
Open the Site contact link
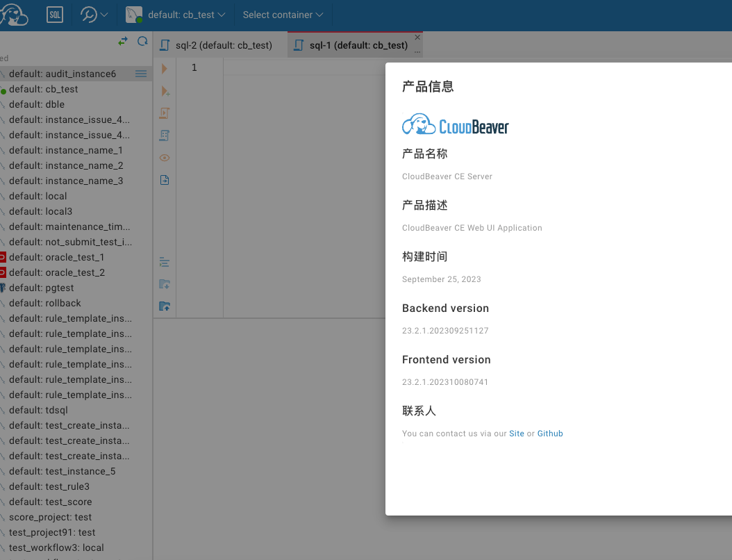(x=517, y=433)
